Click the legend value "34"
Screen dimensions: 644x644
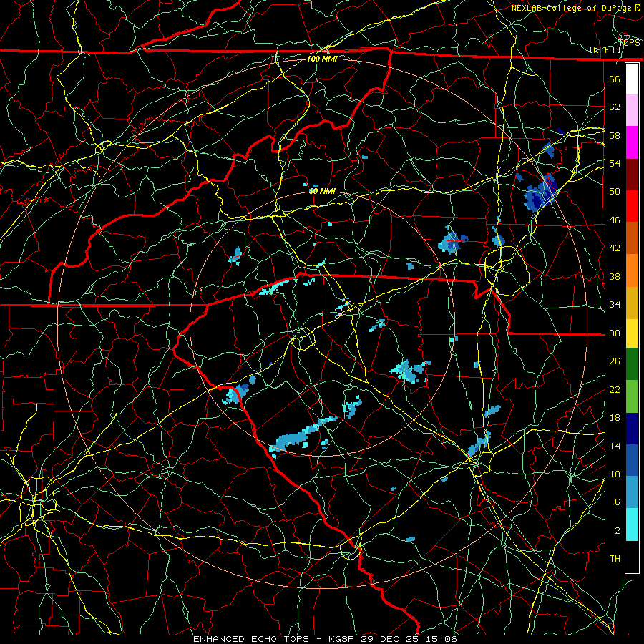pos(615,305)
